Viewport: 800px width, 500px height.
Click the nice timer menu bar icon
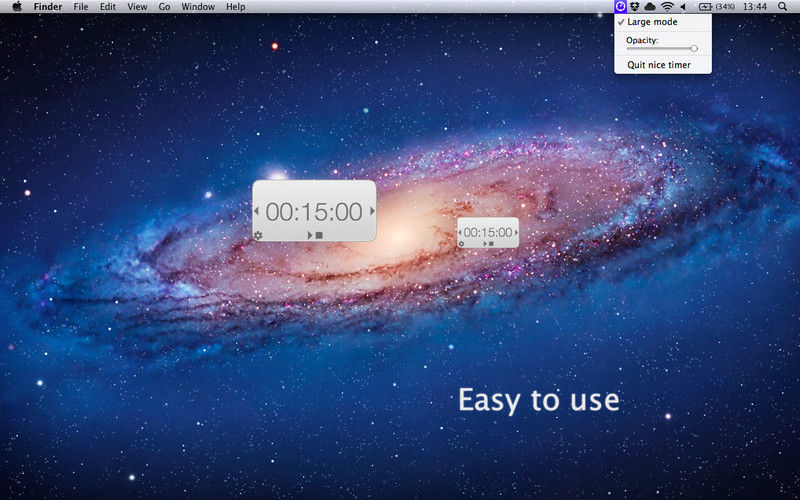pyautogui.click(x=620, y=7)
